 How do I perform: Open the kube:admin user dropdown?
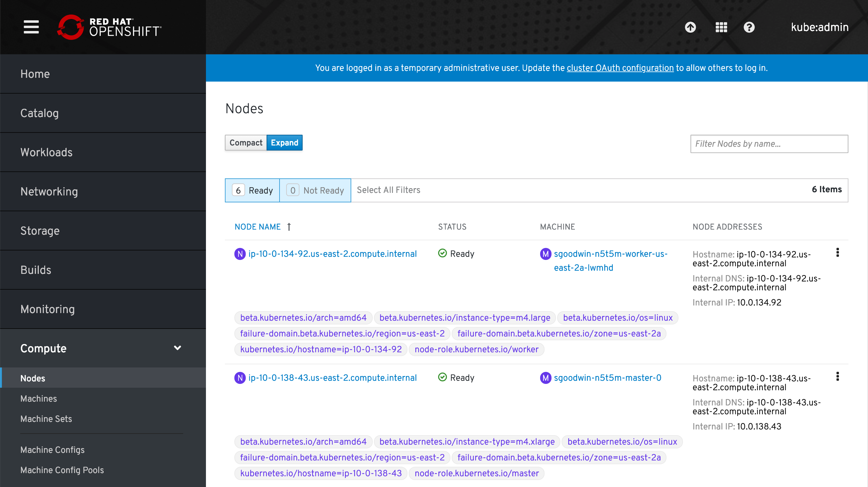pos(819,27)
